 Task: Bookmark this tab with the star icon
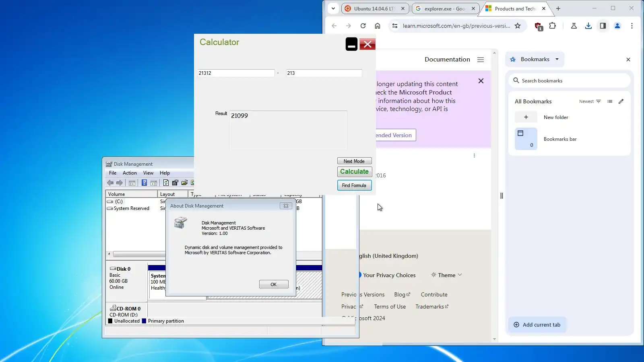(518, 26)
